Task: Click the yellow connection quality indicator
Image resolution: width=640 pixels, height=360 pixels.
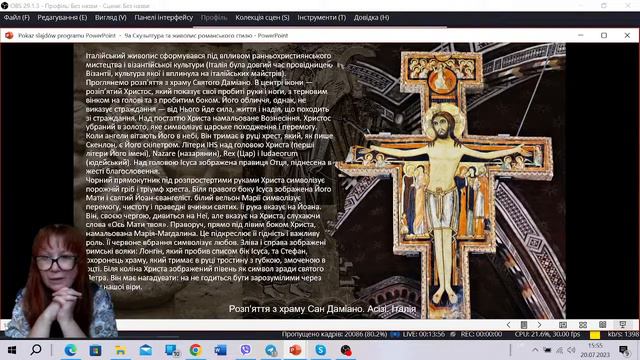Action: (595, 335)
